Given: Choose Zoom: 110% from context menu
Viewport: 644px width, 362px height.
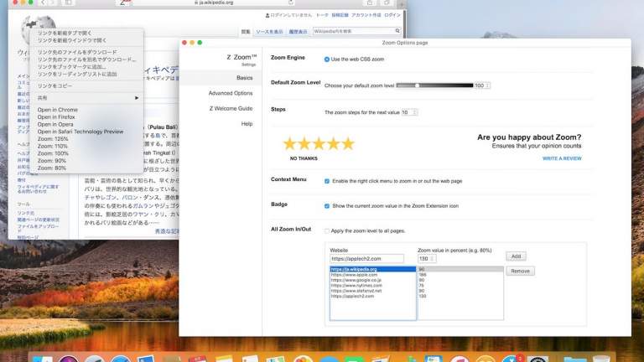Looking at the screenshot, I should 53,146.
